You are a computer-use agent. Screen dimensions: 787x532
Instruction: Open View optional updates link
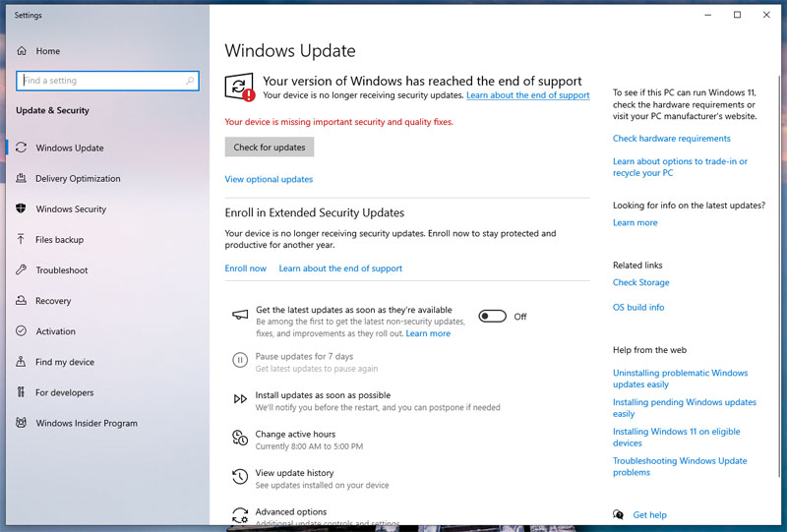(x=269, y=179)
